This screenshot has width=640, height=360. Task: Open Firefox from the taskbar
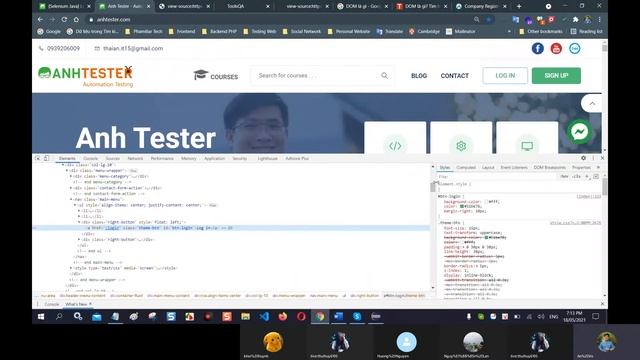(x=282, y=316)
